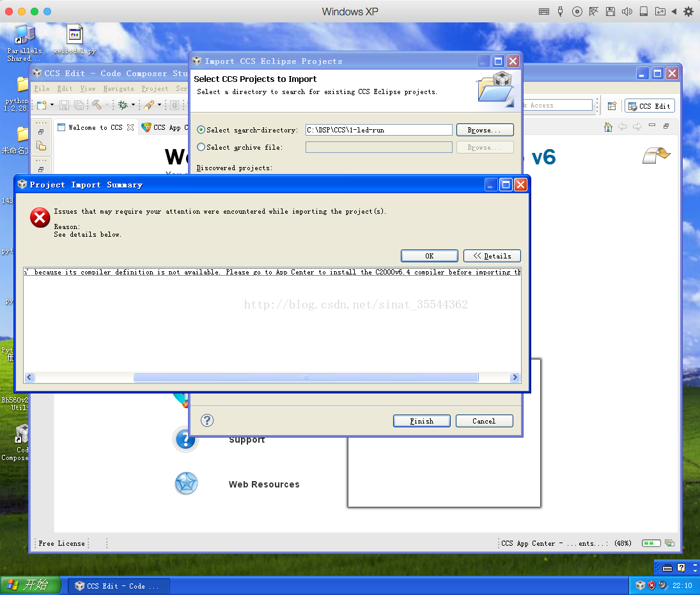Click scrollbar right arrow in details pane
Screen dimensions: 700x595
pos(515,377)
